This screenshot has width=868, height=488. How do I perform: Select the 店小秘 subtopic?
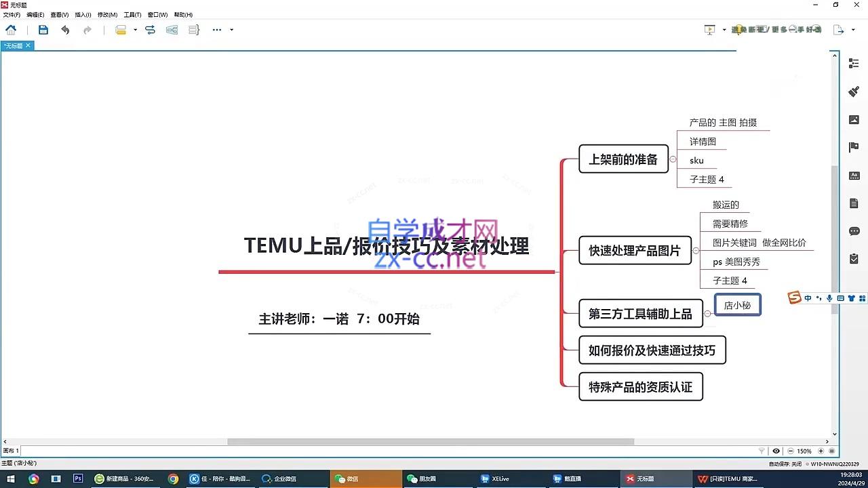737,305
